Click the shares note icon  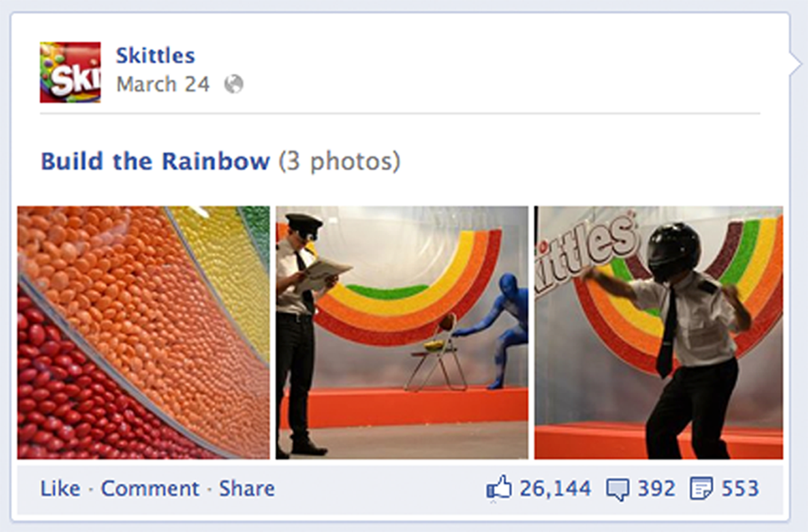[x=701, y=488]
